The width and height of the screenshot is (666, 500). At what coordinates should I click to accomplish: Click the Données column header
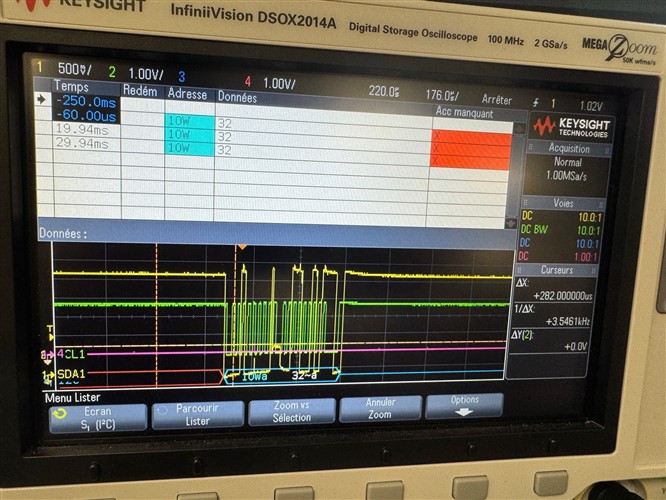pos(237,97)
